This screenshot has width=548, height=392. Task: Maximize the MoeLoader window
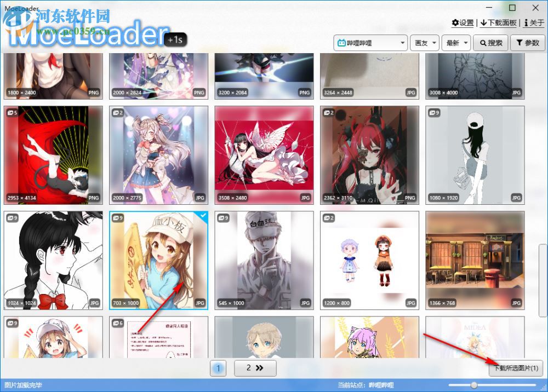[512, 8]
